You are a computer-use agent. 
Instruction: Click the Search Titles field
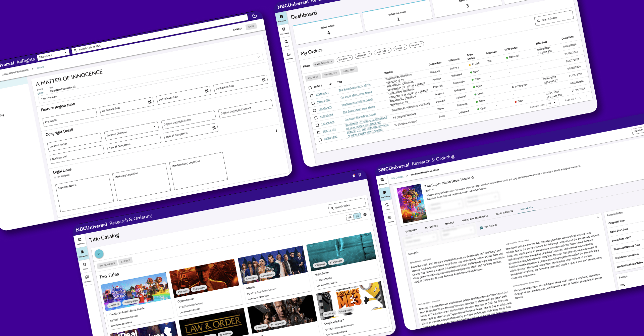click(x=347, y=206)
